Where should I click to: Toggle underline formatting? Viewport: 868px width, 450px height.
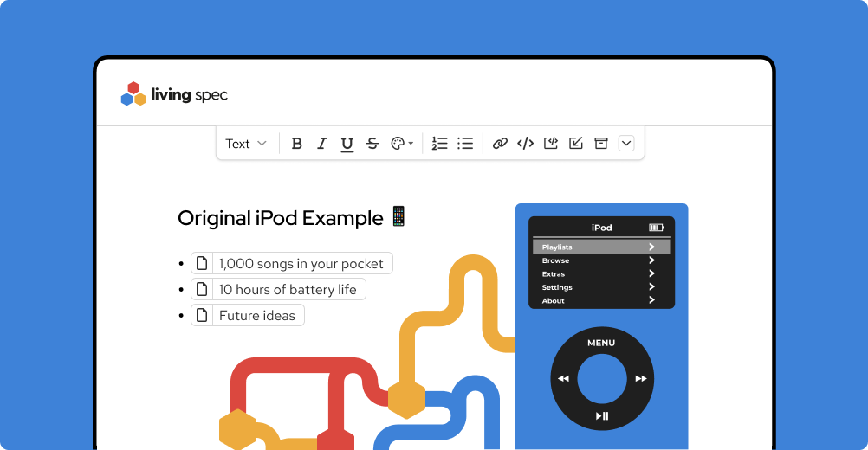click(x=347, y=144)
